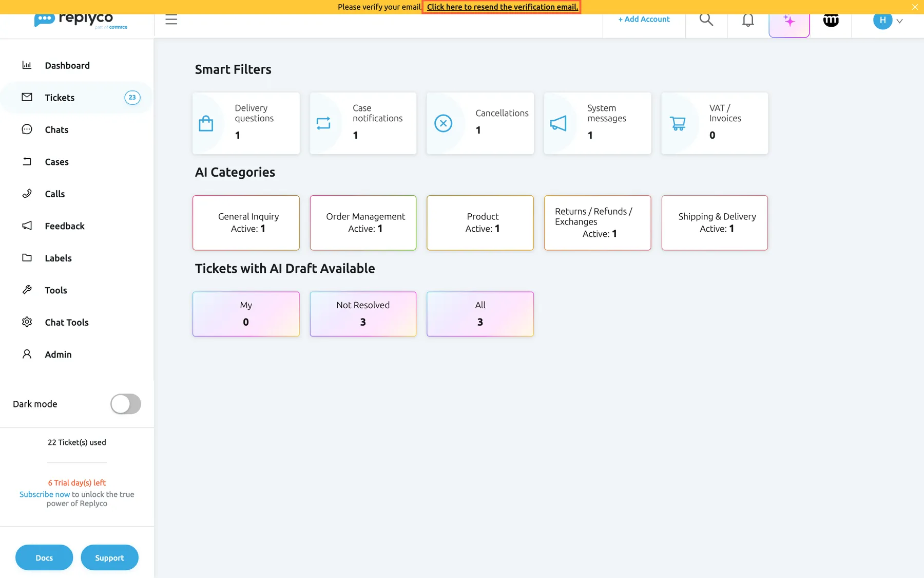Click the VAT / Invoices cart icon
The height and width of the screenshot is (578, 924).
pos(678,123)
